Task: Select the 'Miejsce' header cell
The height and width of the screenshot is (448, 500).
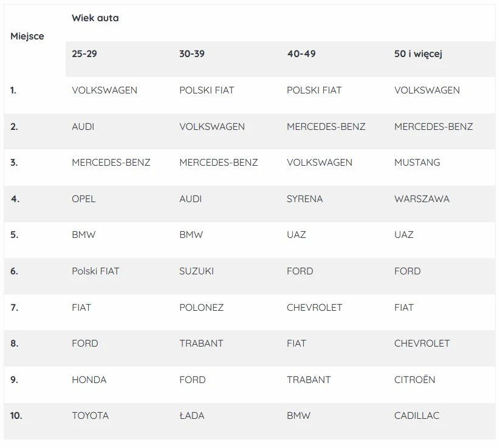Action: (x=27, y=36)
